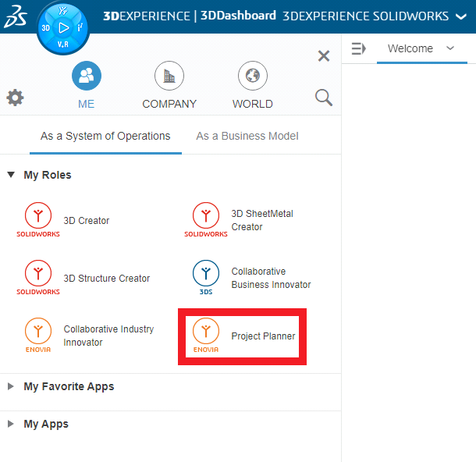Open the Collaborative Business Innovator label

271,278
